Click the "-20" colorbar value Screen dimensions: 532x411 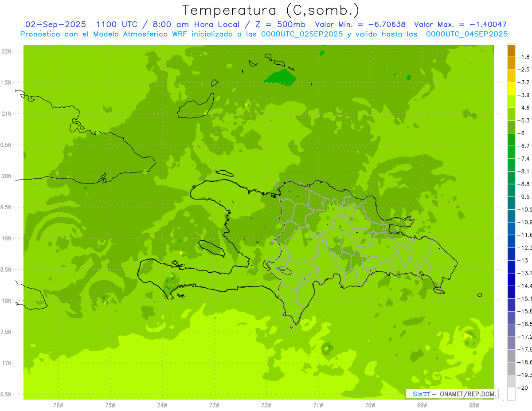point(522,388)
